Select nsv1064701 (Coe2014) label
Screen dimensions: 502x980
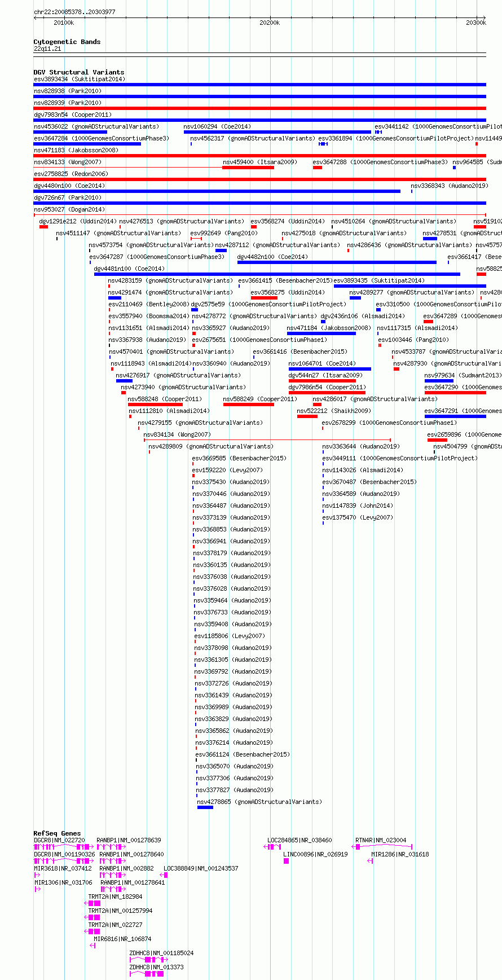coord(323,363)
